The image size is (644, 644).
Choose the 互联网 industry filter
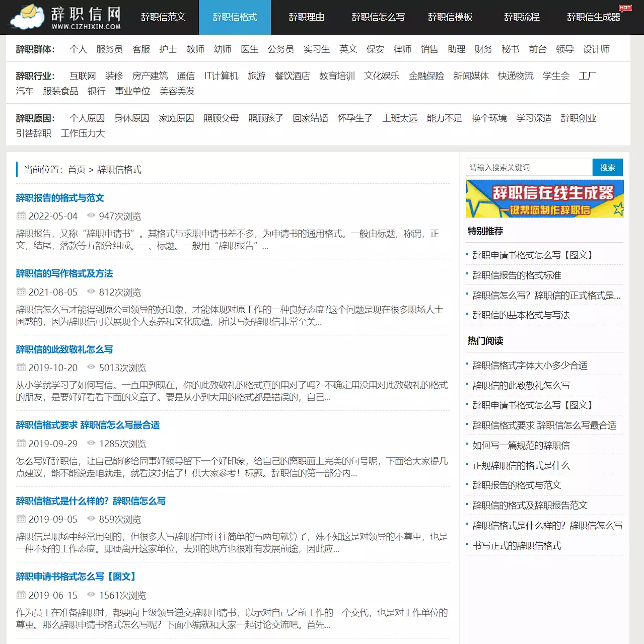tap(83, 76)
